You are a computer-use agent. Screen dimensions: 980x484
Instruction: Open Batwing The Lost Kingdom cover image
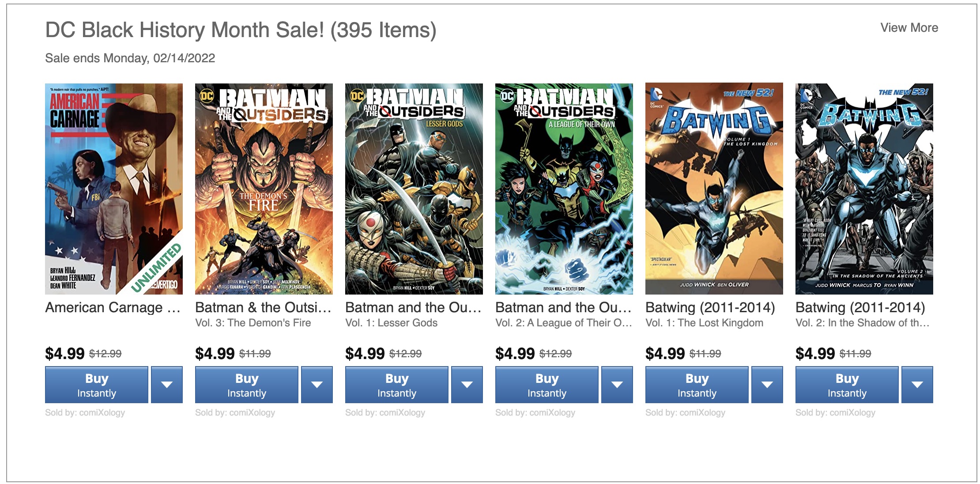(x=714, y=189)
